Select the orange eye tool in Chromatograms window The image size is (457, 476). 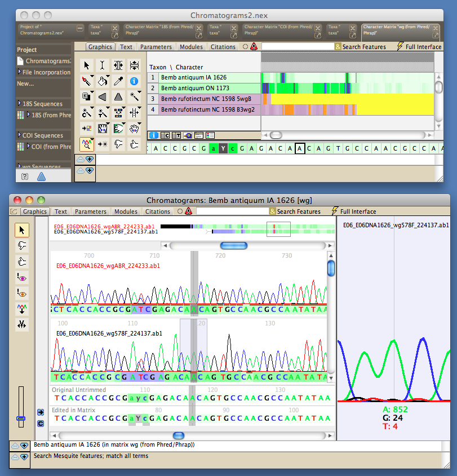click(22, 293)
